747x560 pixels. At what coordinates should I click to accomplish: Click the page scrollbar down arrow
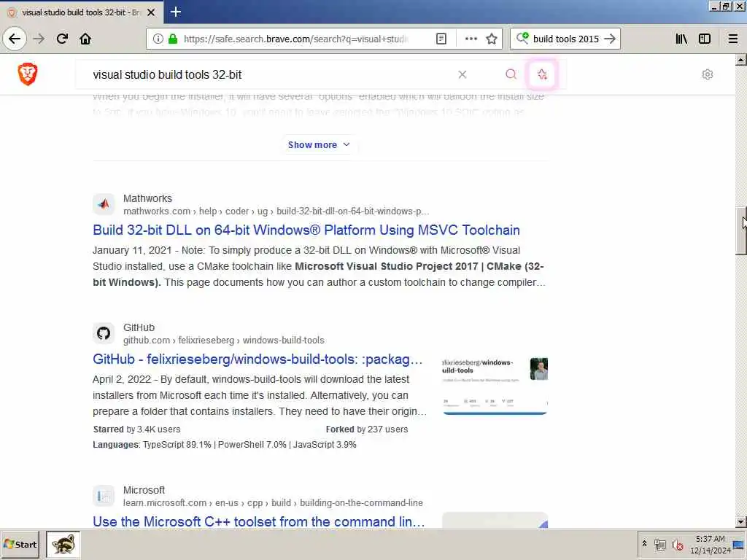coord(741,522)
